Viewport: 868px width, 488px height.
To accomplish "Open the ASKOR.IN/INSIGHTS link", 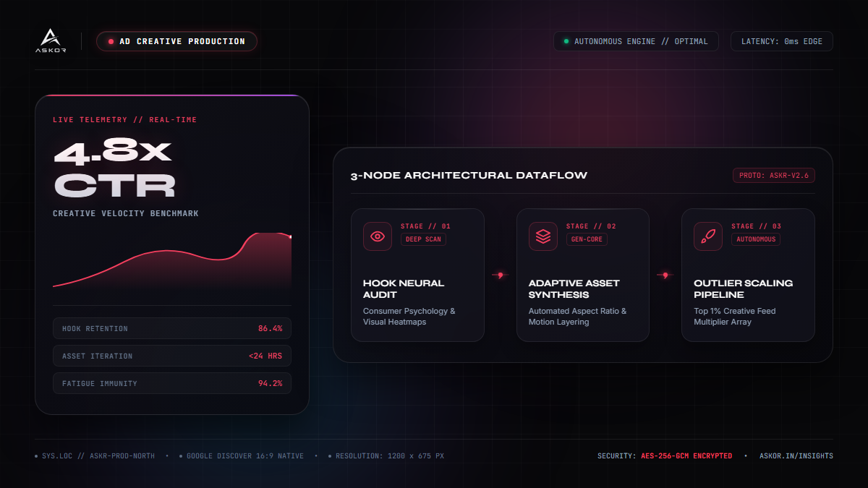I will pyautogui.click(x=796, y=456).
